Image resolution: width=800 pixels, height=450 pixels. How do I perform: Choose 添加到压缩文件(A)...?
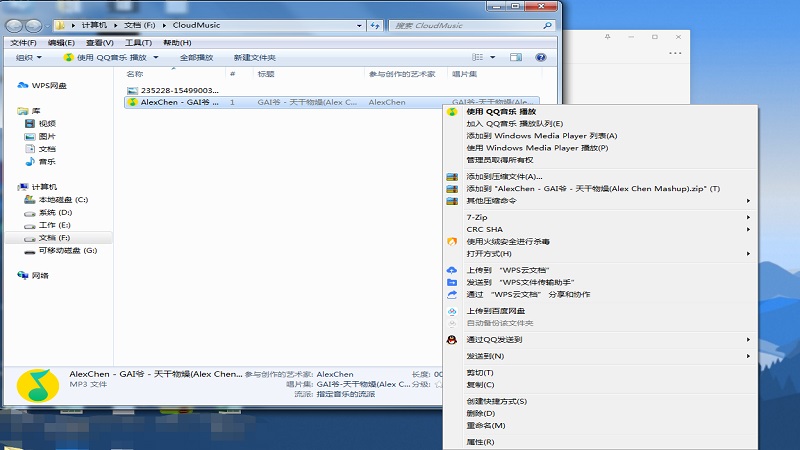[x=600, y=177]
